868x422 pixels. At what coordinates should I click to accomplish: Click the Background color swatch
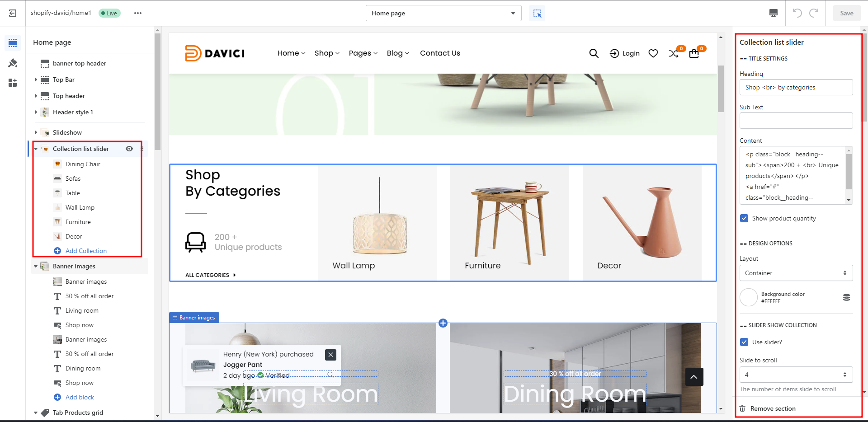(748, 297)
